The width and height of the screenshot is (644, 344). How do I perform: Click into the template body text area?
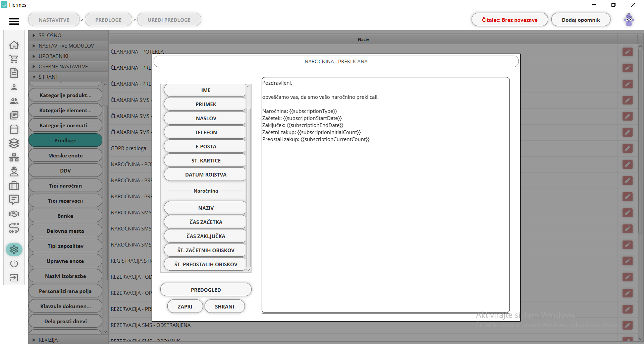[x=385, y=195]
